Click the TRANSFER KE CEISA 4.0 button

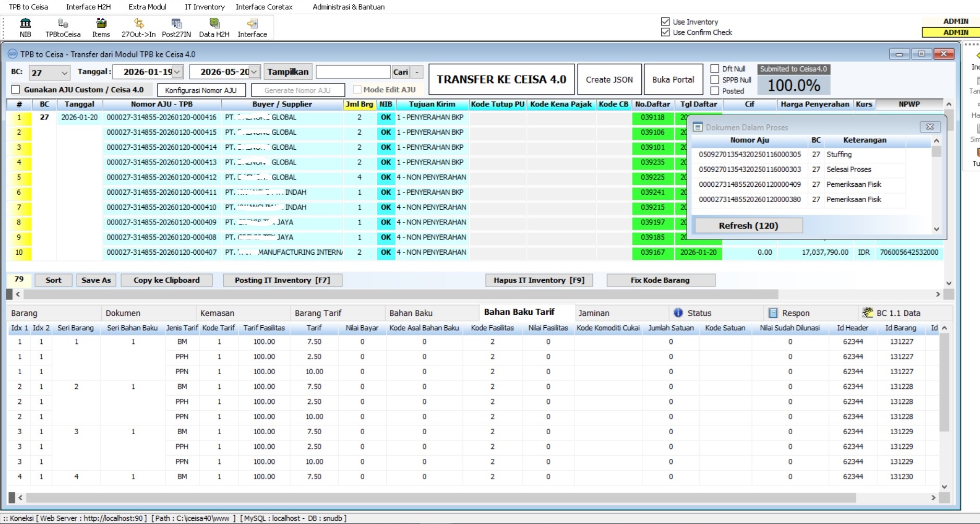pyautogui.click(x=501, y=79)
